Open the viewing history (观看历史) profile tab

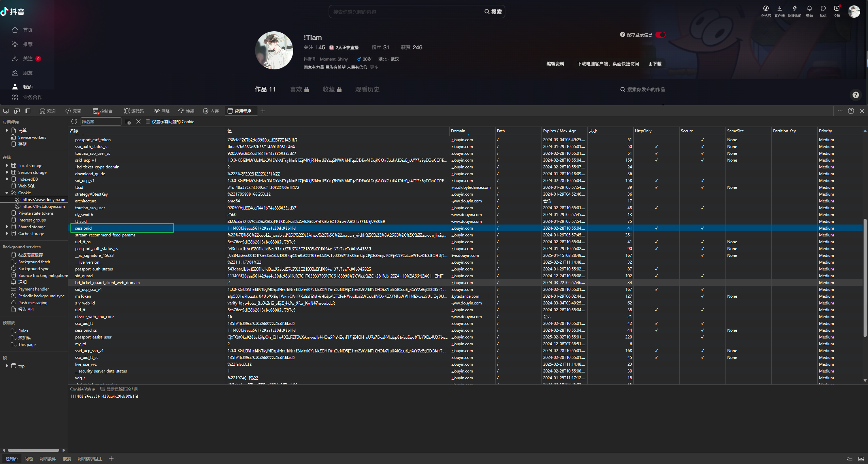click(x=367, y=89)
